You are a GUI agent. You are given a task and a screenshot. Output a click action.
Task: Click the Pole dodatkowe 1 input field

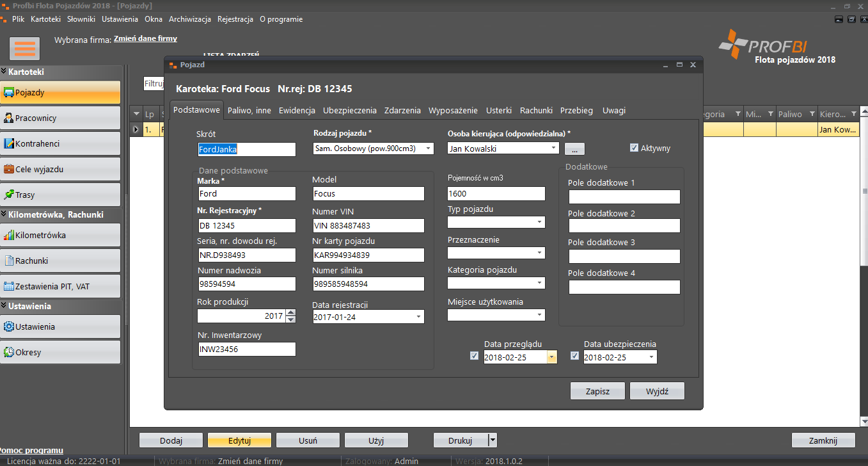tap(624, 197)
